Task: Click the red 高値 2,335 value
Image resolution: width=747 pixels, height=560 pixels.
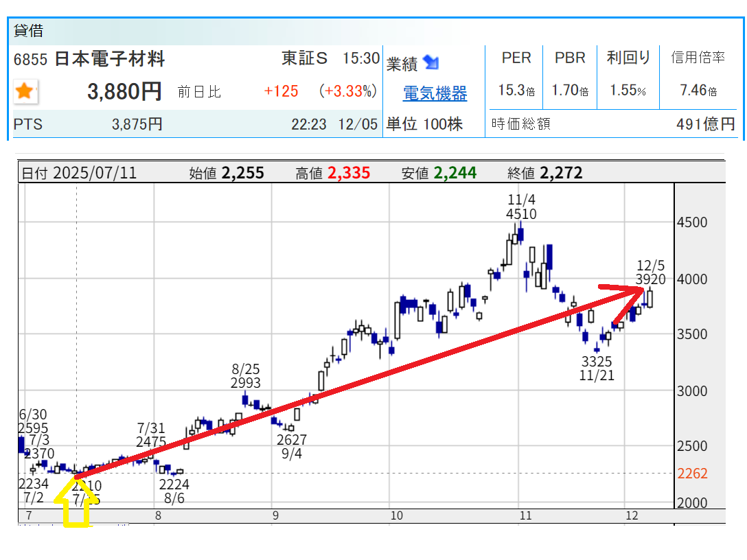Action: 349,173
